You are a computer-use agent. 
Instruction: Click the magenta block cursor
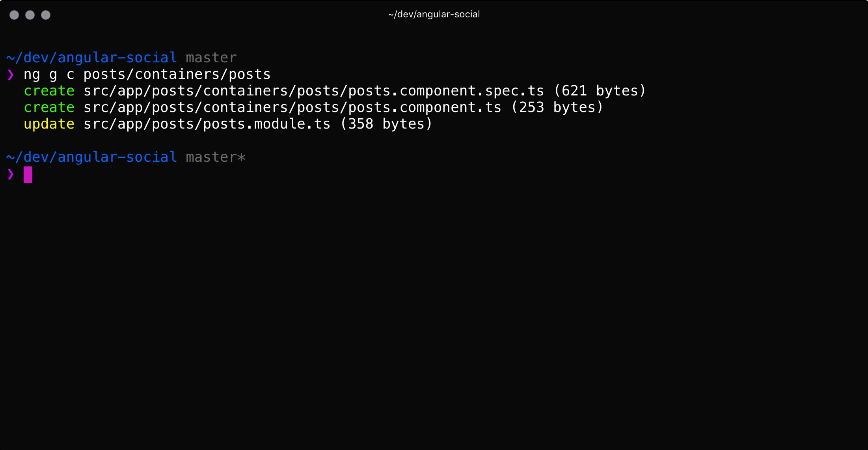(28, 175)
